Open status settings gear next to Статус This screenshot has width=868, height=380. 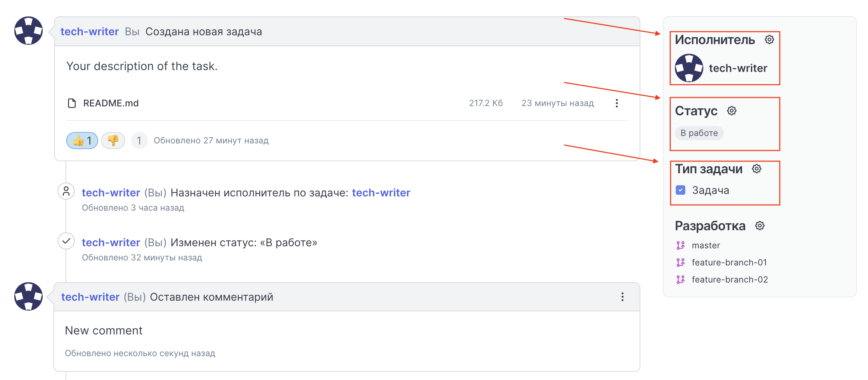(731, 111)
